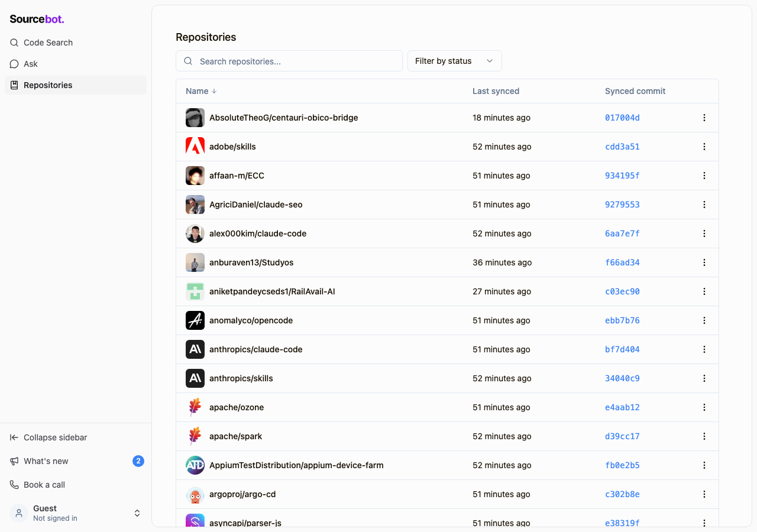Image resolution: width=757 pixels, height=532 pixels.
Task: Select Repositories in the sidebar
Action: pos(76,85)
